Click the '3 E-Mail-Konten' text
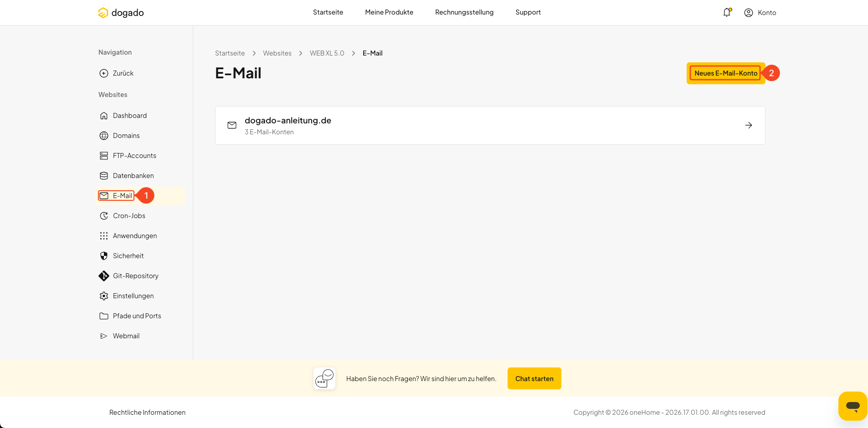The width and height of the screenshot is (868, 428). point(269,132)
